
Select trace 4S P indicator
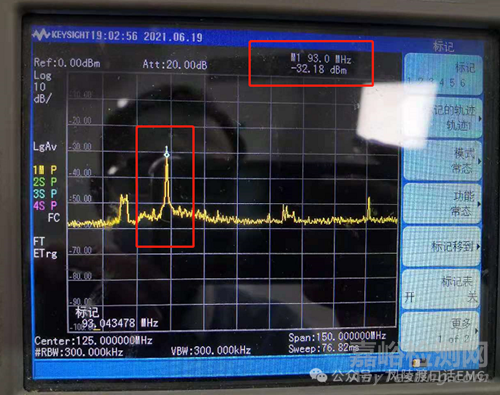[45, 206]
